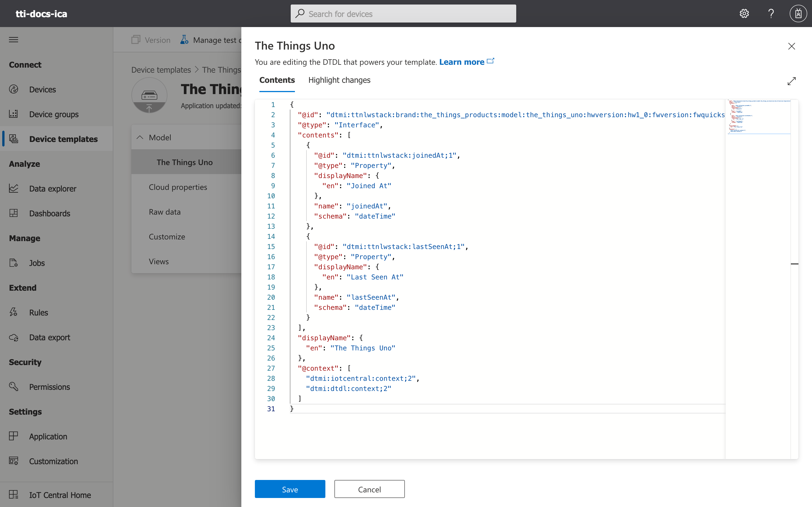
Task: Click the Devices sidebar icon
Action: [14, 89]
